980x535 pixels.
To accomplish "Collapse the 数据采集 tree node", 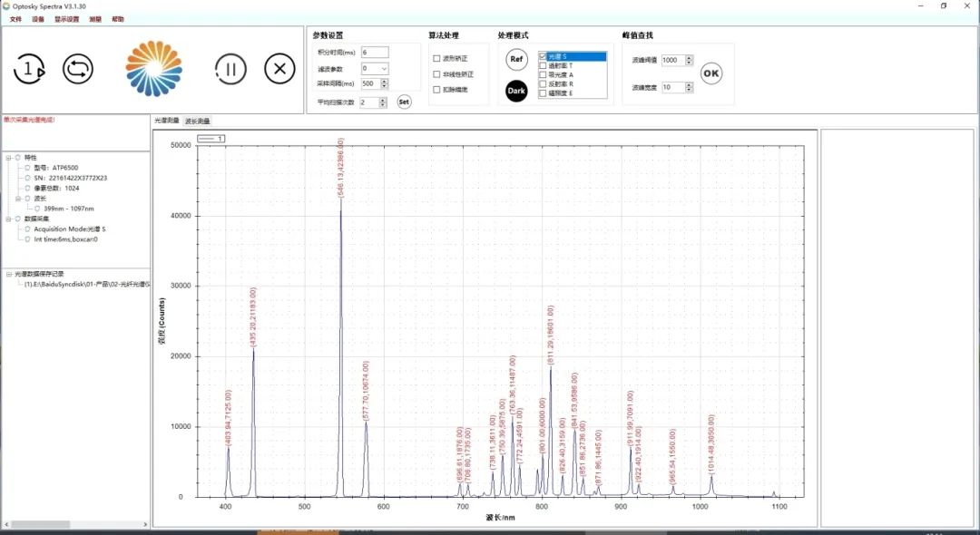I will pos(8,219).
